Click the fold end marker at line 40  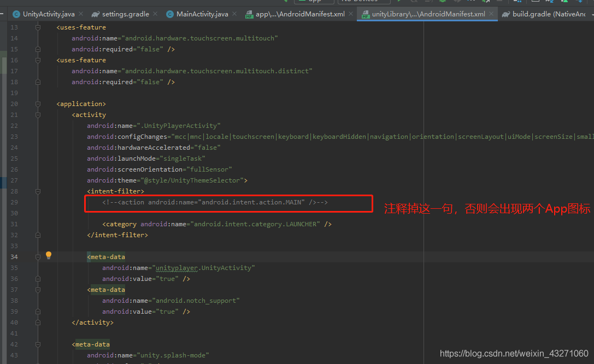pyautogui.click(x=38, y=322)
